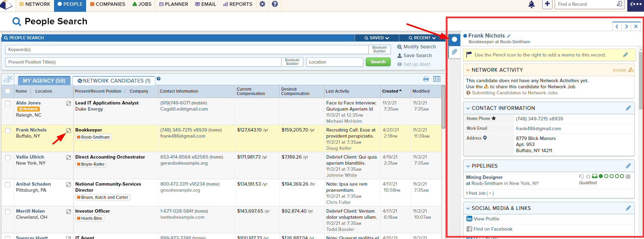Viewport: 644px width, 239px height.
Task: Open Merrill Nolan preview panel icon
Action: click(x=69, y=212)
